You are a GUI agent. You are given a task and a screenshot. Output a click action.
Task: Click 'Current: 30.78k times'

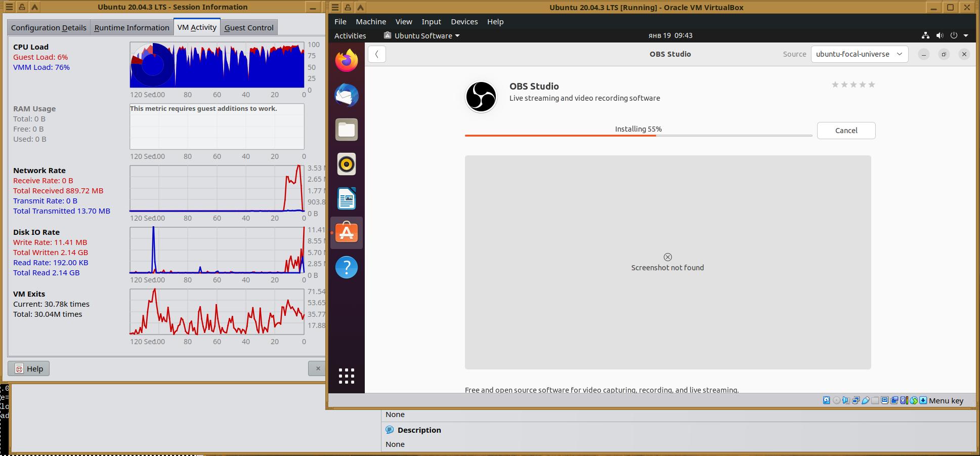tap(51, 304)
